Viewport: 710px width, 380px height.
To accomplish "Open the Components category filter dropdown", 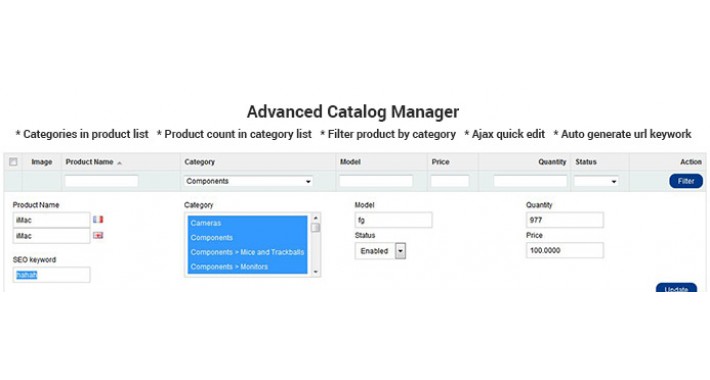I will click(x=249, y=181).
